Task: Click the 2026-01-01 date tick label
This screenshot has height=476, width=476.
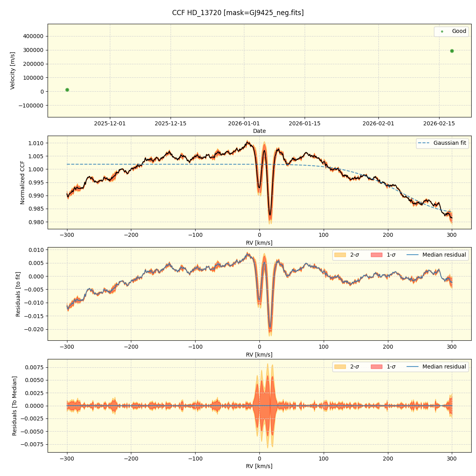Action: (244, 123)
